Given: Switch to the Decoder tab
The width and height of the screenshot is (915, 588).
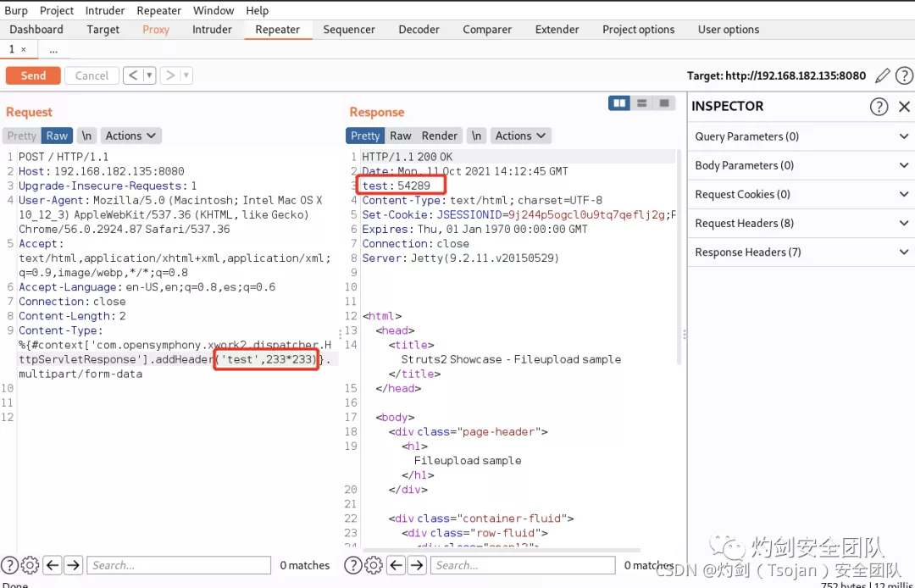Looking at the screenshot, I should point(419,29).
